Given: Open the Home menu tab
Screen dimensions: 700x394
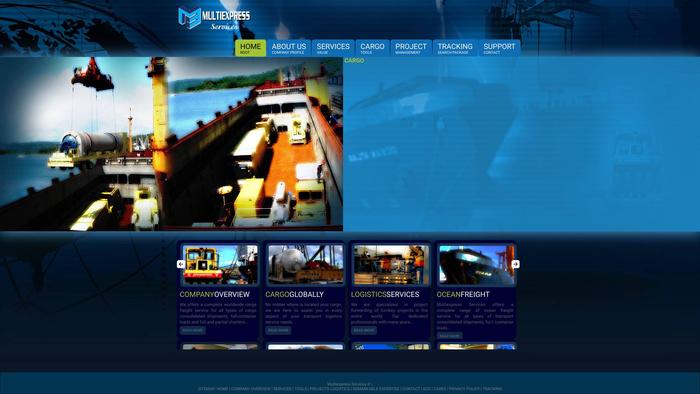Looking at the screenshot, I should click(250, 48).
